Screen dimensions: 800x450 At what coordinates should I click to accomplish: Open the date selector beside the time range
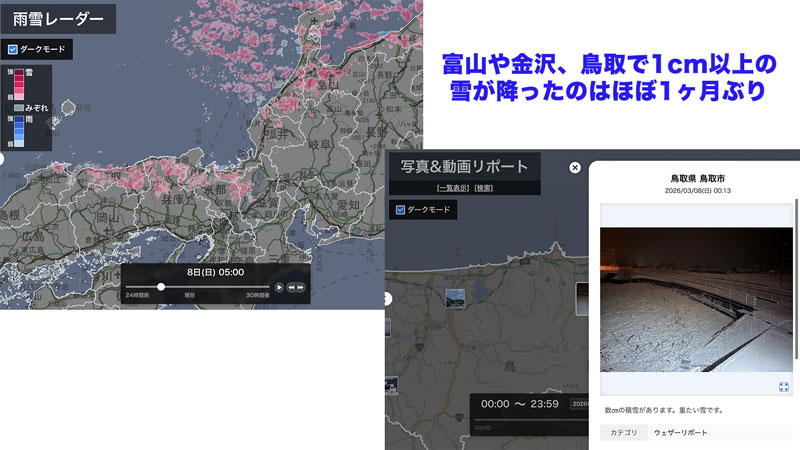point(578,404)
